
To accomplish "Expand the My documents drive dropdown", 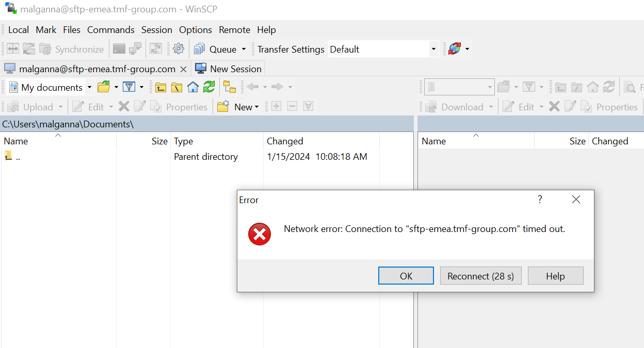I will tap(89, 87).
